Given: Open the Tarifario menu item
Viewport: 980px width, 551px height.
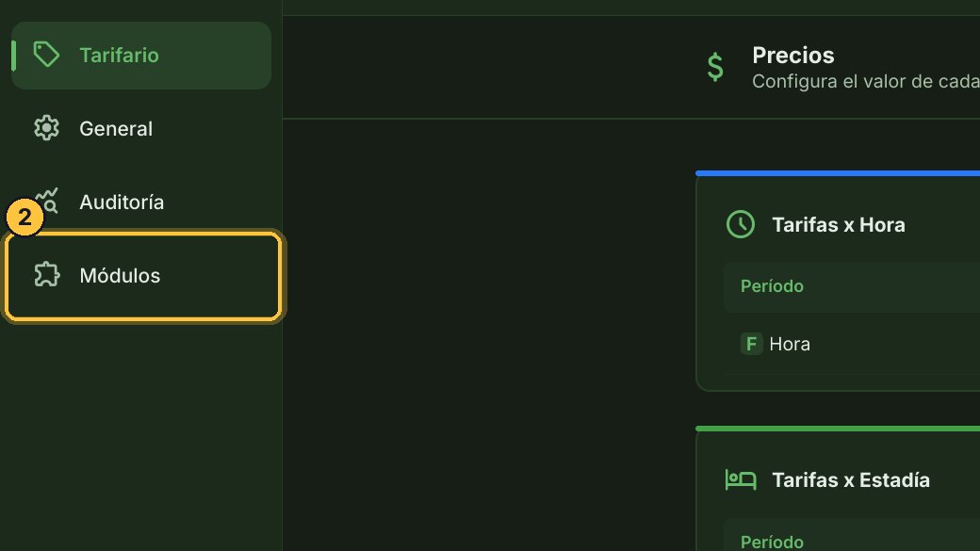Looking at the screenshot, I should click(x=141, y=56).
